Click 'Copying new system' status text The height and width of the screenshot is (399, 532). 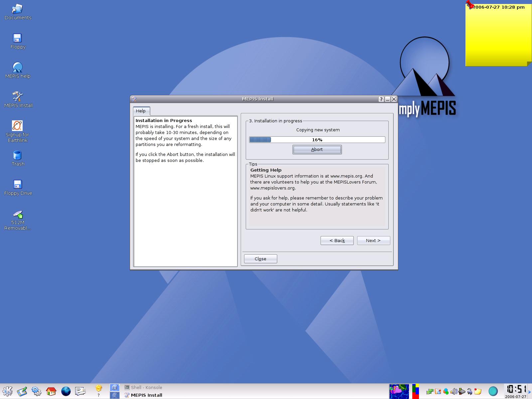(x=318, y=130)
